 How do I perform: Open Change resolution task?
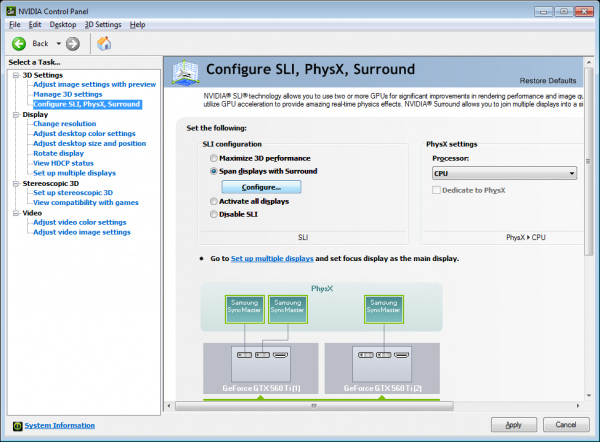tap(65, 124)
